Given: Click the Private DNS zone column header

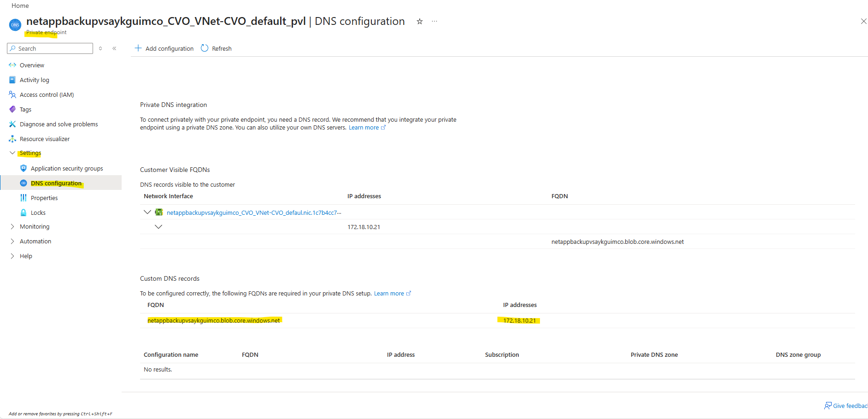Looking at the screenshot, I should 654,354.
